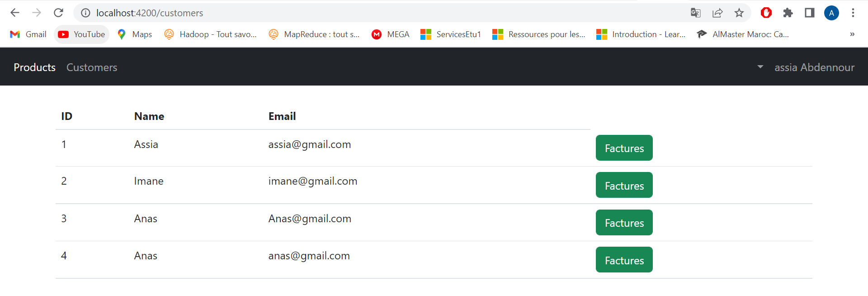Open the ad blocker extension icon
Viewport: 868px width, 296px height.
pyautogui.click(x=766, y=13)
